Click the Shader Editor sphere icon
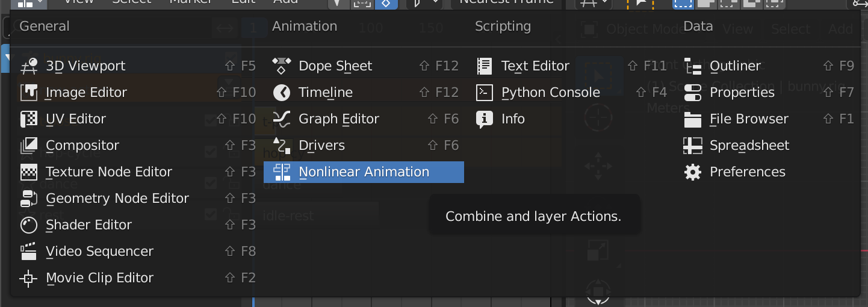Screen dimensions: 868x307 (x=29, y=225)
